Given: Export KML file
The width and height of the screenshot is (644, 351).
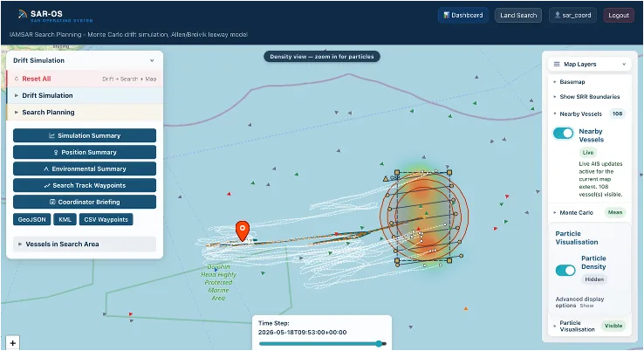Looking at the screenshot, I should (x=65, y=219).
